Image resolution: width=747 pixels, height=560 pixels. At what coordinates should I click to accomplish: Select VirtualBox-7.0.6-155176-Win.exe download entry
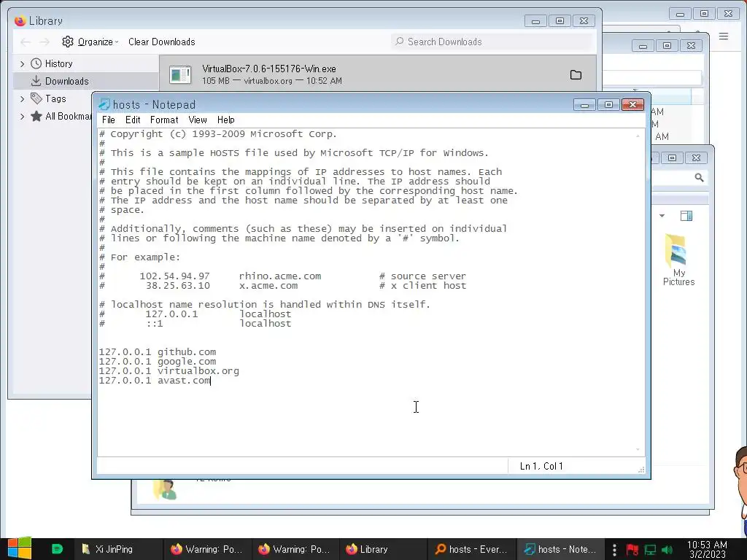click(377, 75)
